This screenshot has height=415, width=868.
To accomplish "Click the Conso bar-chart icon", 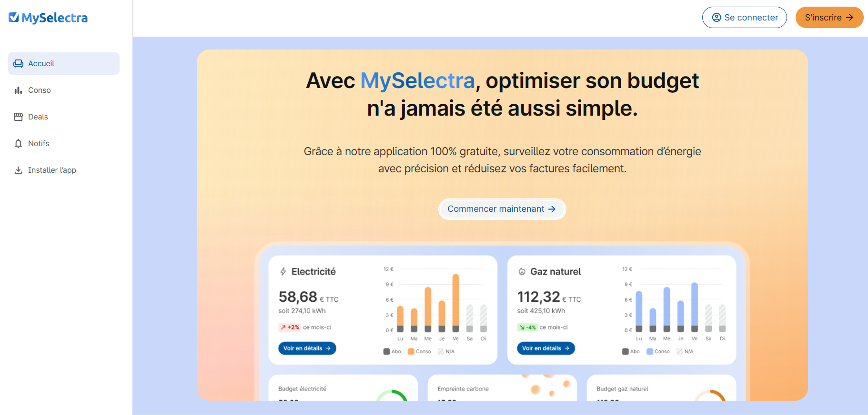I will click(18, 90).
